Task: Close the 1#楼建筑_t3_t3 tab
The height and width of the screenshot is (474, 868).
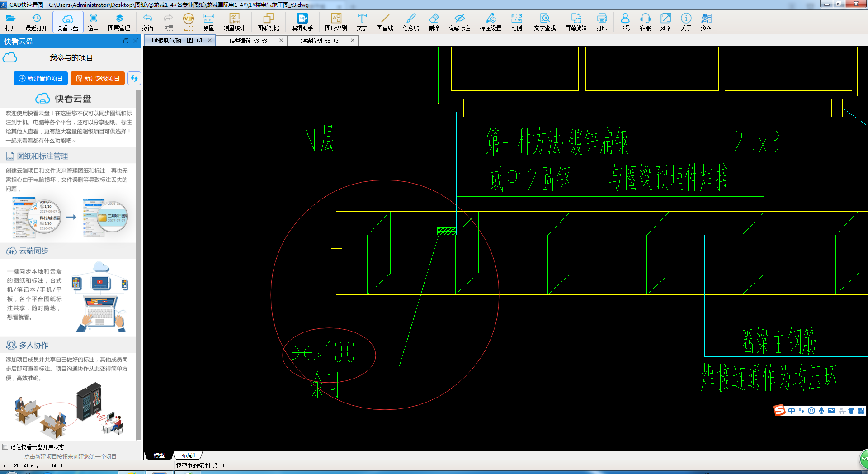Action: point(281,40)
